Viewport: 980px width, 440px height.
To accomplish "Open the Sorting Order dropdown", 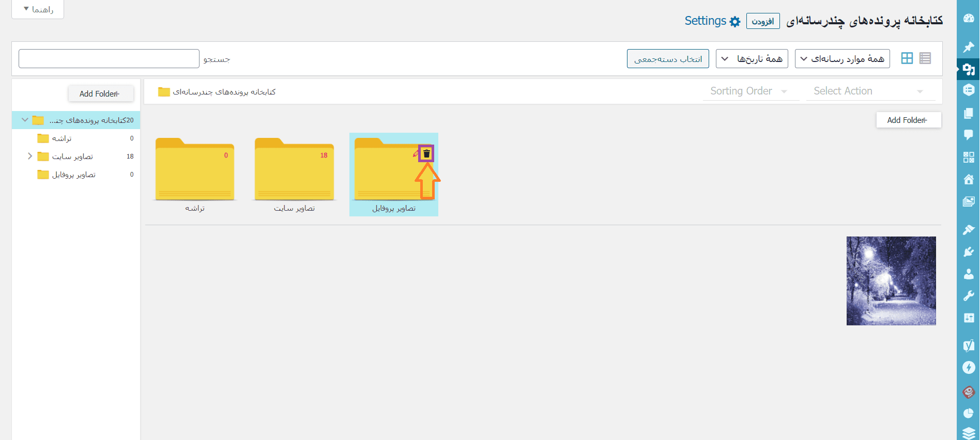I will pos(749,91).
